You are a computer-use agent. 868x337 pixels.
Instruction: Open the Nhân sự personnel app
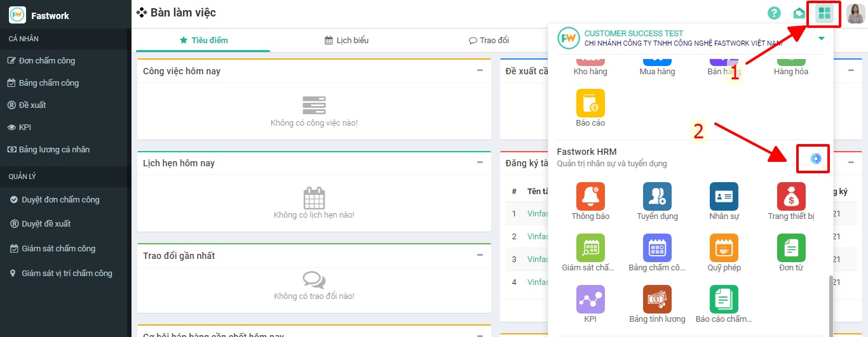(x=724, y=197)
